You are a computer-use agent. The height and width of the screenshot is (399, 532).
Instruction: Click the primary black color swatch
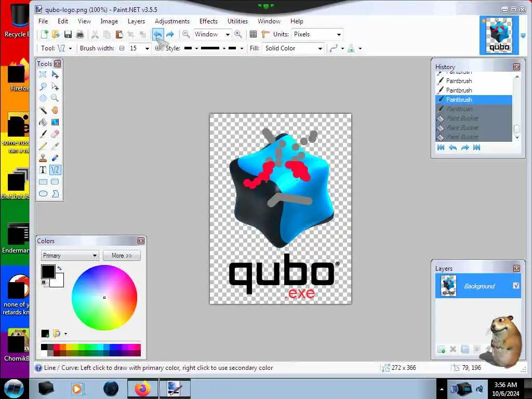pos(48,271)
